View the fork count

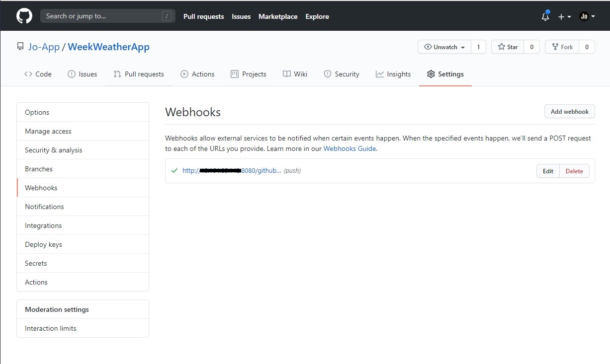[x=587, y=47]
